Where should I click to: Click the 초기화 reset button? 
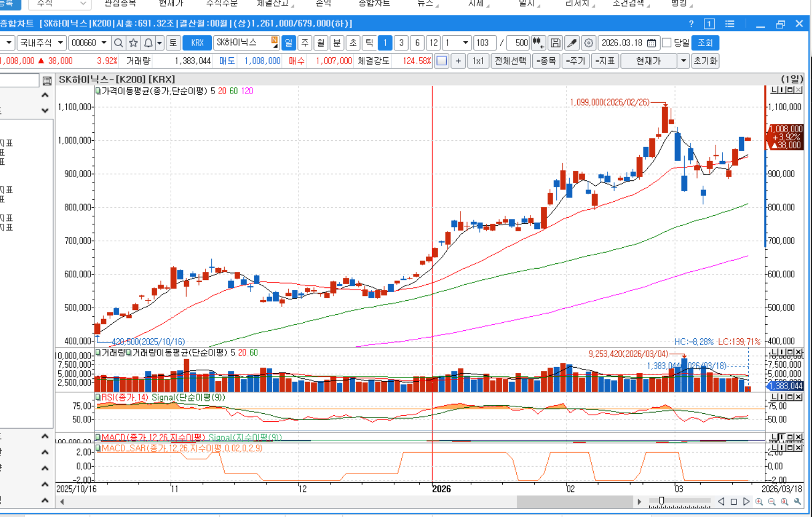click(x=705, y=61)
